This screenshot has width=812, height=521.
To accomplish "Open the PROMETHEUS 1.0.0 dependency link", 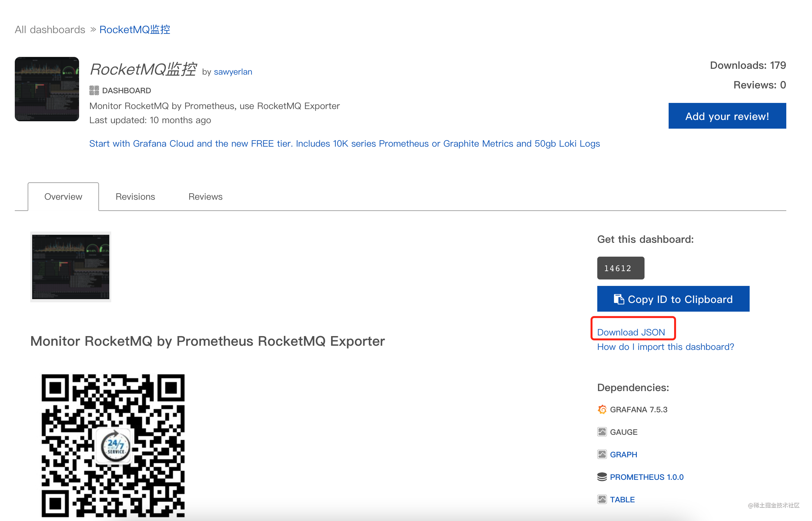I will (646, 477).
